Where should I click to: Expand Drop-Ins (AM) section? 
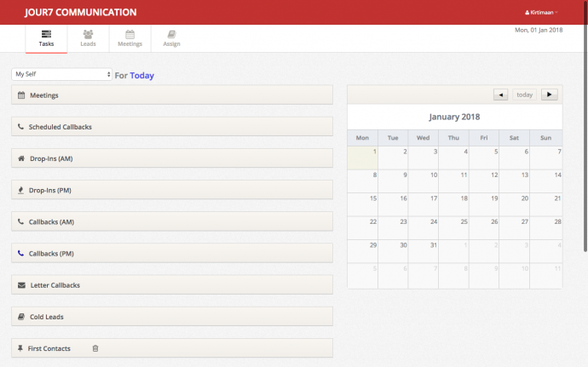click(172, 158)
